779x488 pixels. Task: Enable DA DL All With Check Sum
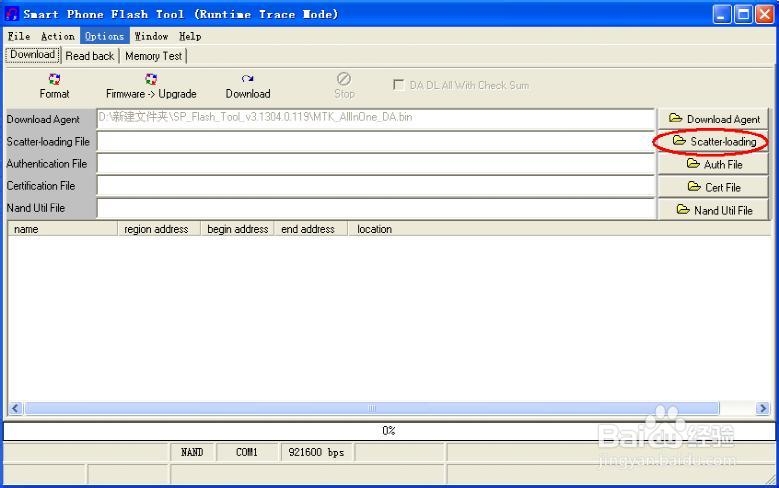398,84
